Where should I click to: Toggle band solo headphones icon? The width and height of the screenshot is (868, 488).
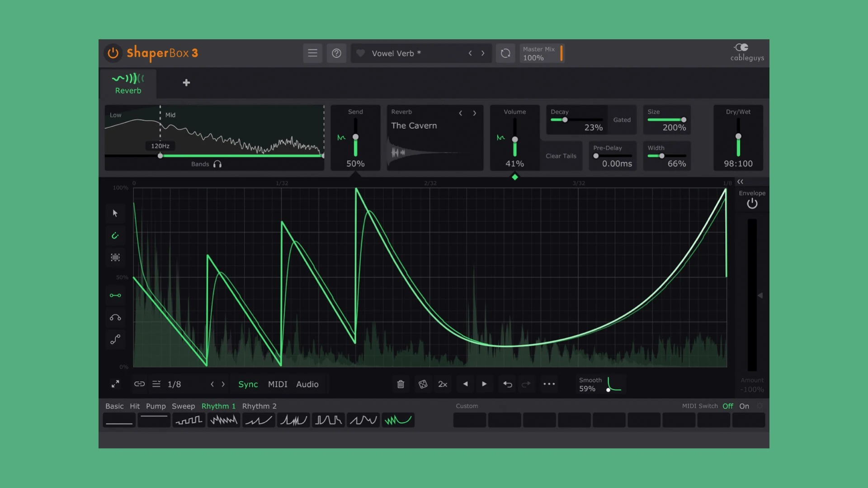point(217,164)
